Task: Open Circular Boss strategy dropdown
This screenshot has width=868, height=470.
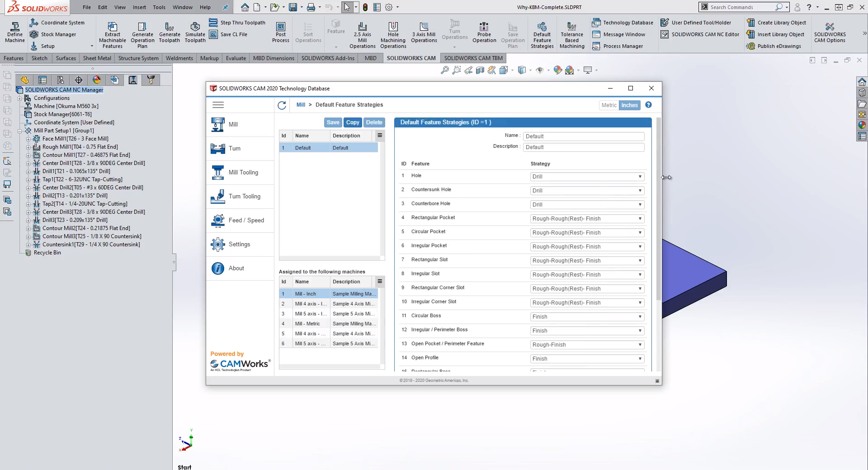Action: tap(587, 317)
